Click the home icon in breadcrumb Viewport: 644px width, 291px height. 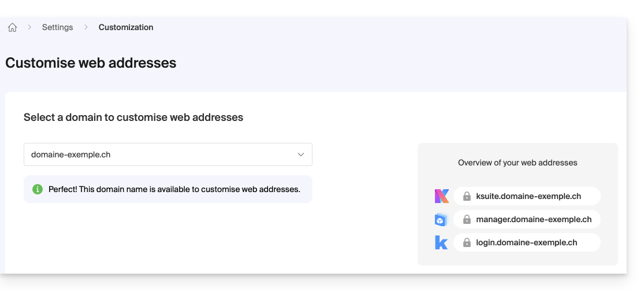click(12, 27)
